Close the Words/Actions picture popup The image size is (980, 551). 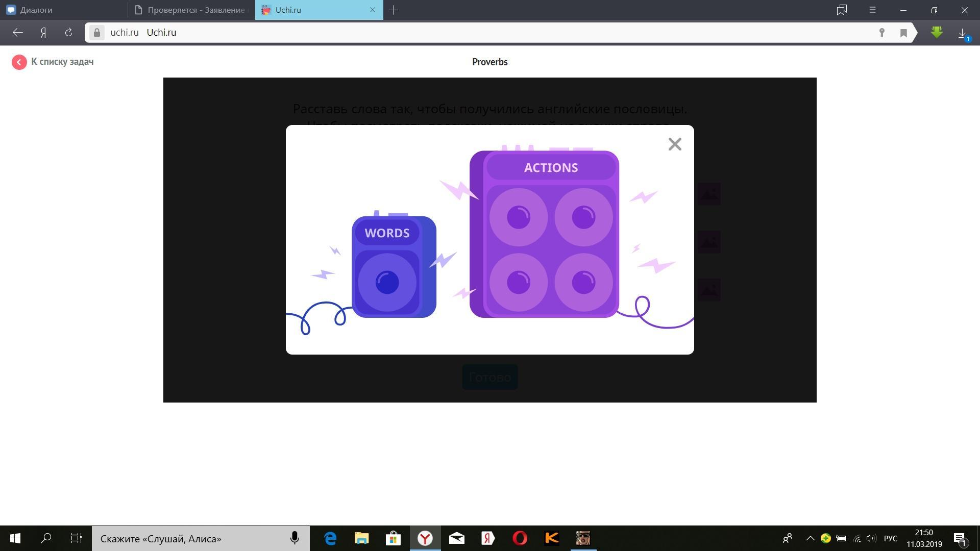click(675, 144)
